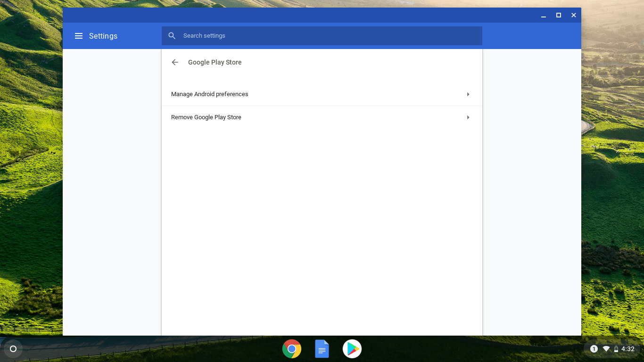Click the Settings title text
Image resolution: width=644 pixels, height=362 pixels.
pyautogui.click(x=103, y=36)
